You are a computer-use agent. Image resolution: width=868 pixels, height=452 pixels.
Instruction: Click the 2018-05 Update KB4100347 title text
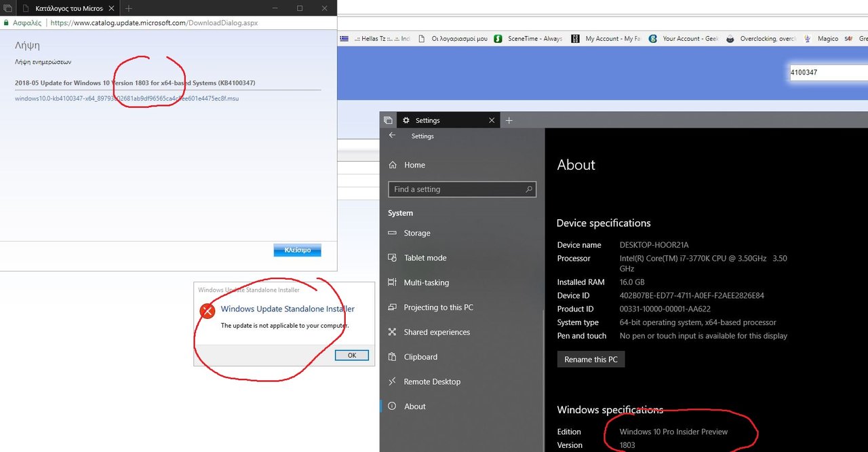[x=135, y=83]
